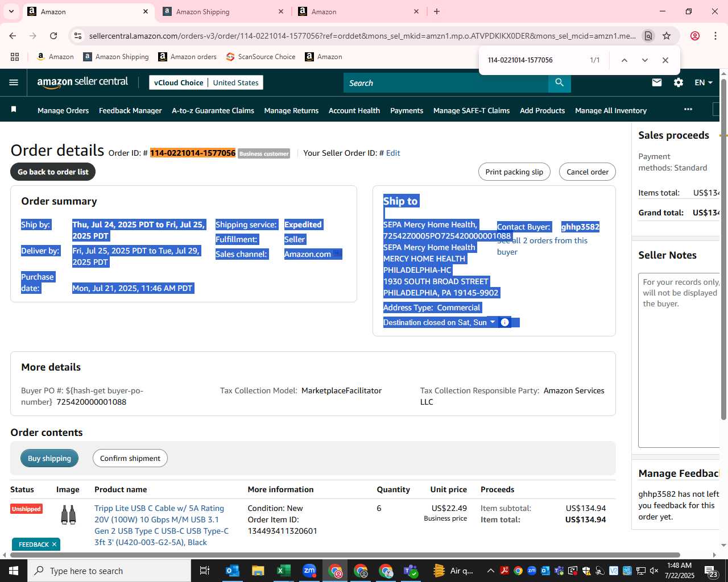Viewport: 728px width, 582px height.
Task: Click the ghhp3582 contact buyer link
Action: click(x=580, y=227)
